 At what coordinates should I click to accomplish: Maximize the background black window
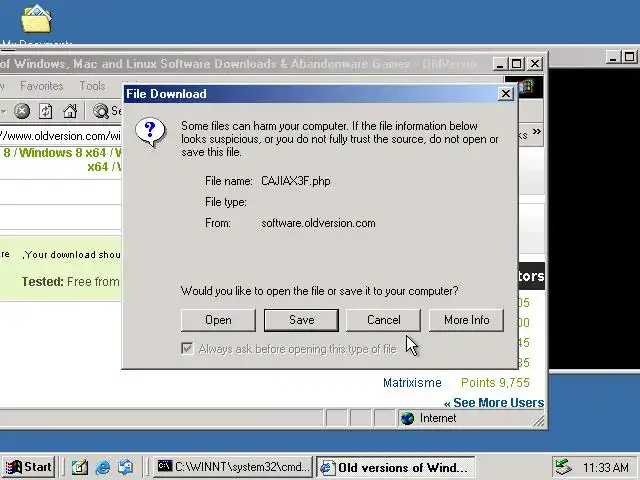click(629, 57)
